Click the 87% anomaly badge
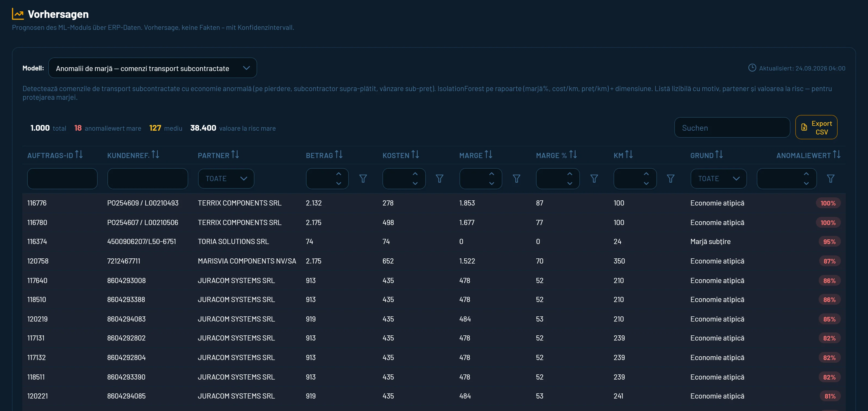 [x=829, y=261]
